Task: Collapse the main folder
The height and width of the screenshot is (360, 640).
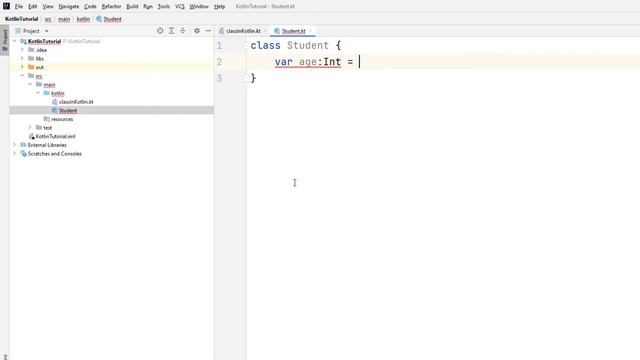Action: 30,84
